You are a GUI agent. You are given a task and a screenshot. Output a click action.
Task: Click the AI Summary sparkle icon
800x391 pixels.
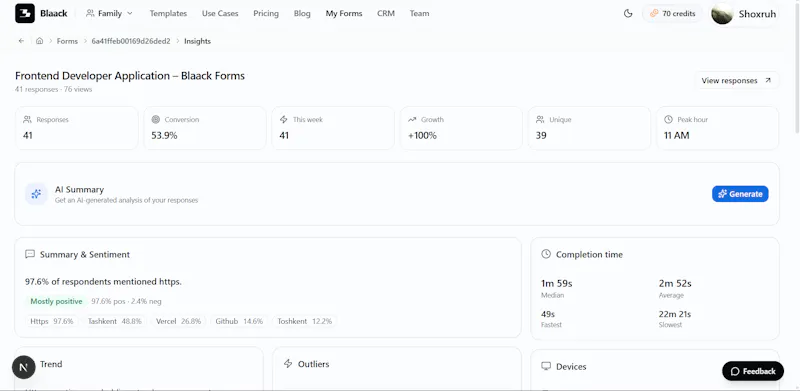36,194
